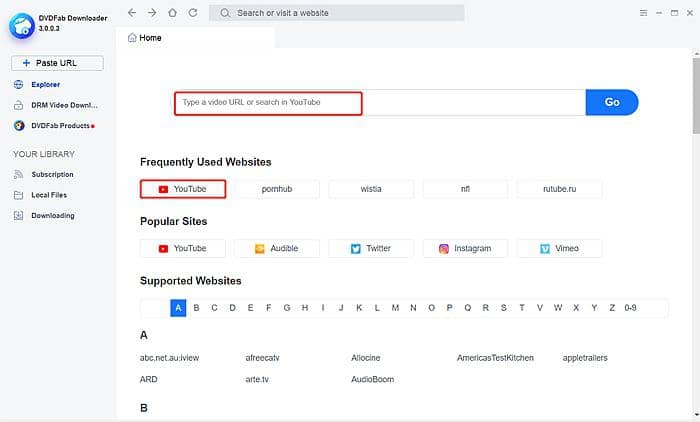Screen dimensions: 700x422
Task: Click the DVDFab Products icon
Action: pyautogui.click(x=19, y=125)
